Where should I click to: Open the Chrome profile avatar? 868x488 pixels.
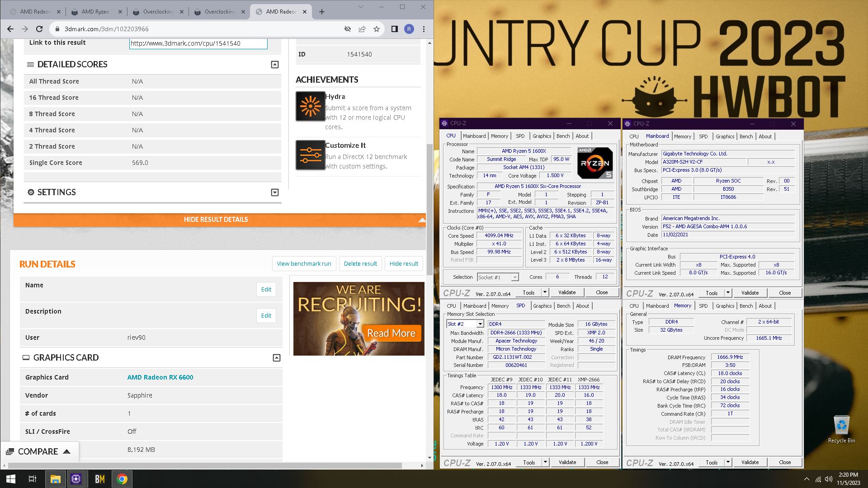coord(409,29)
